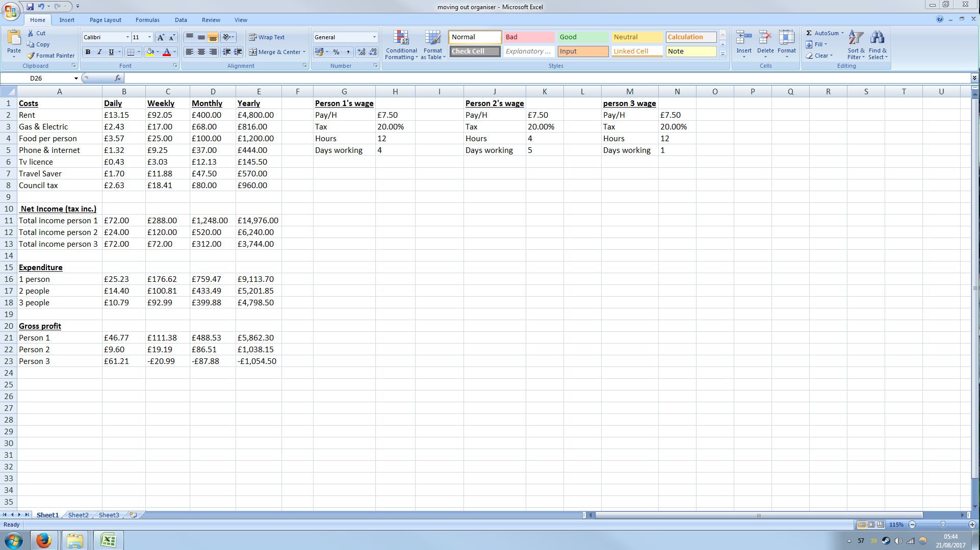Apply the Neutral cell style
980x550 pixels.
pyautogui.click(x=637, y=37)
